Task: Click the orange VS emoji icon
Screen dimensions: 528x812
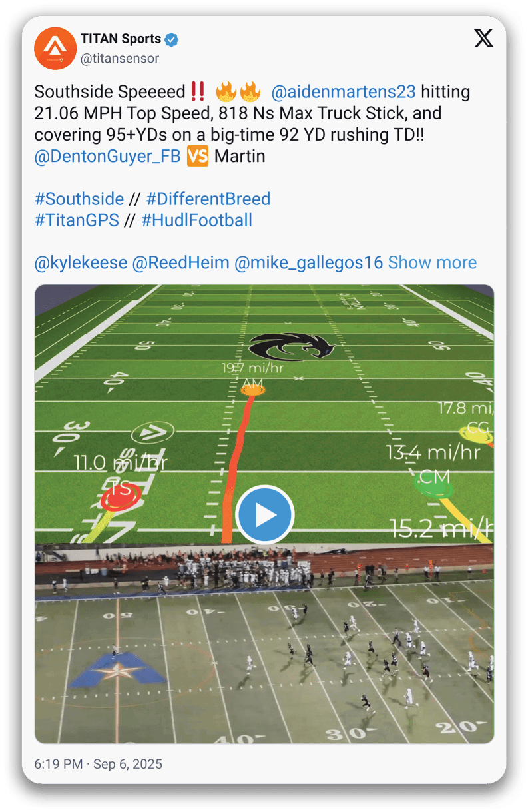Action: pyautogui.click(x=198, y=157)
